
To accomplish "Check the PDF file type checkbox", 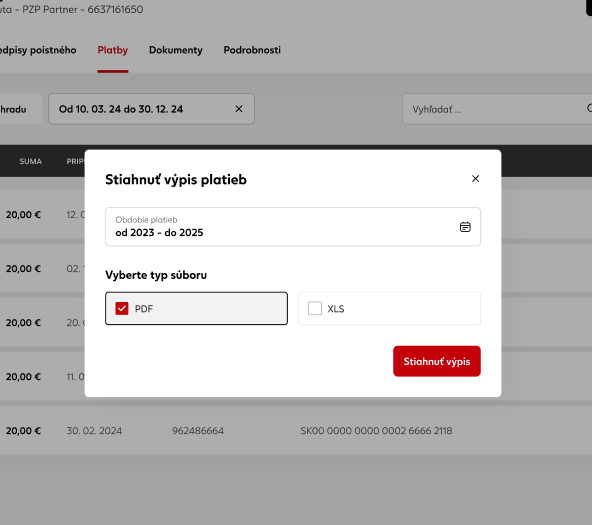I will (x=122, y=308).
